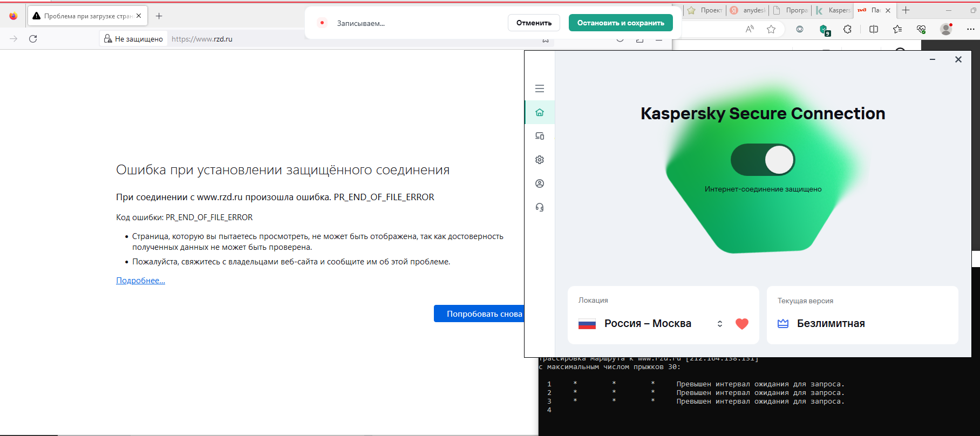Click hop 3 Превышен интервал ожидания line
Viewport: 980px width, 436px height.
click(x=760, y=401)
